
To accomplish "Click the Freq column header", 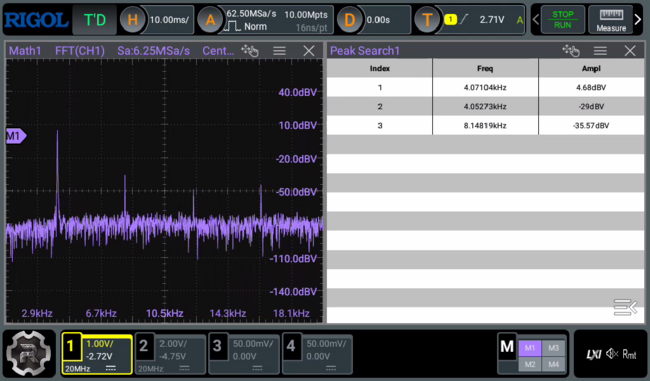I will click(485, 68).
